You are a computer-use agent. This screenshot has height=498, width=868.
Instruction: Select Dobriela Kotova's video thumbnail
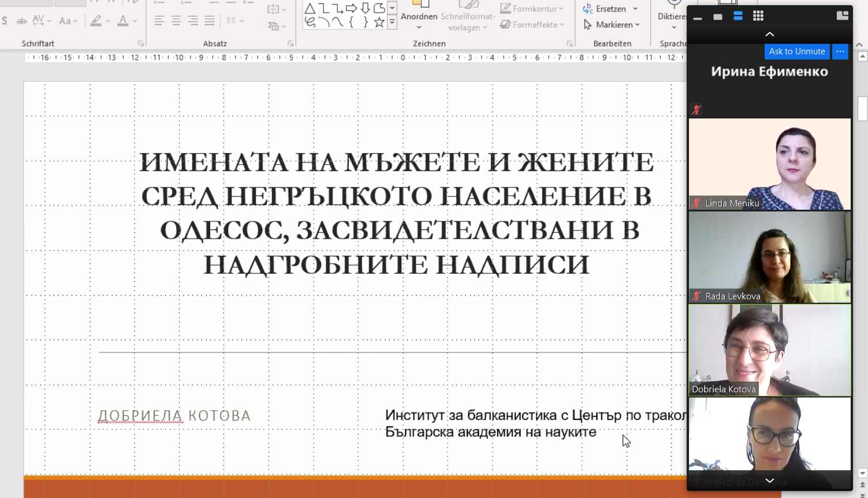click(769, 350)
